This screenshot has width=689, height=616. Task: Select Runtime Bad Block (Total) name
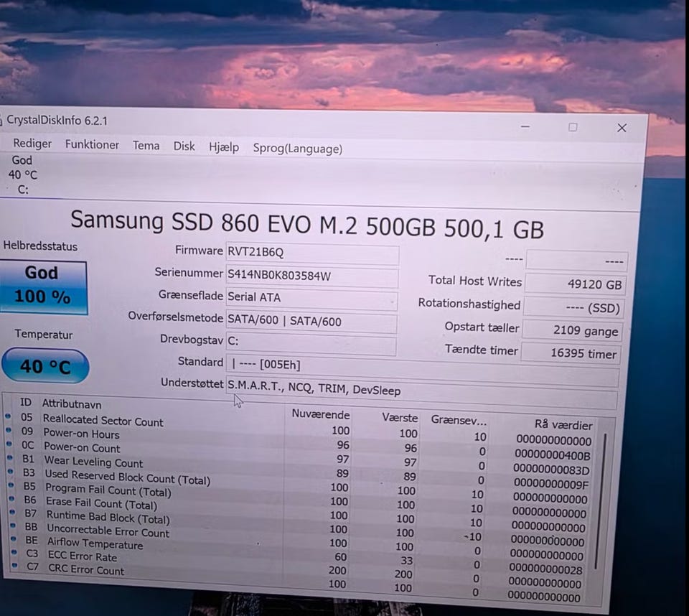(108, 517)
